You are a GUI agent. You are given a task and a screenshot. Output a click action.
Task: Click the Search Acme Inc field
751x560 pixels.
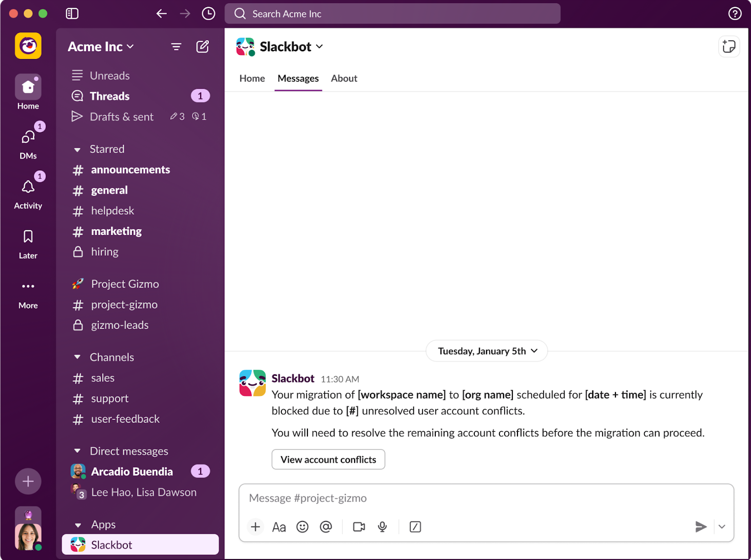pos(392,14)
